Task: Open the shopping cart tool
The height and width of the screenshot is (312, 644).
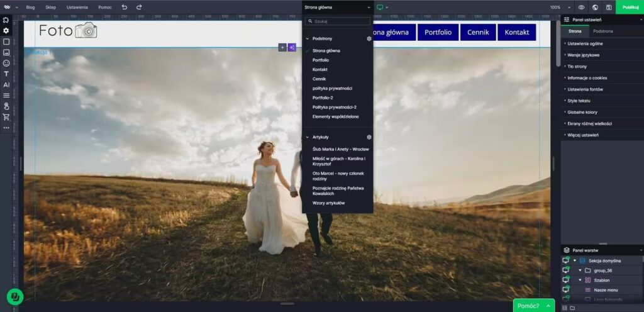Action: tap(6, 117)
